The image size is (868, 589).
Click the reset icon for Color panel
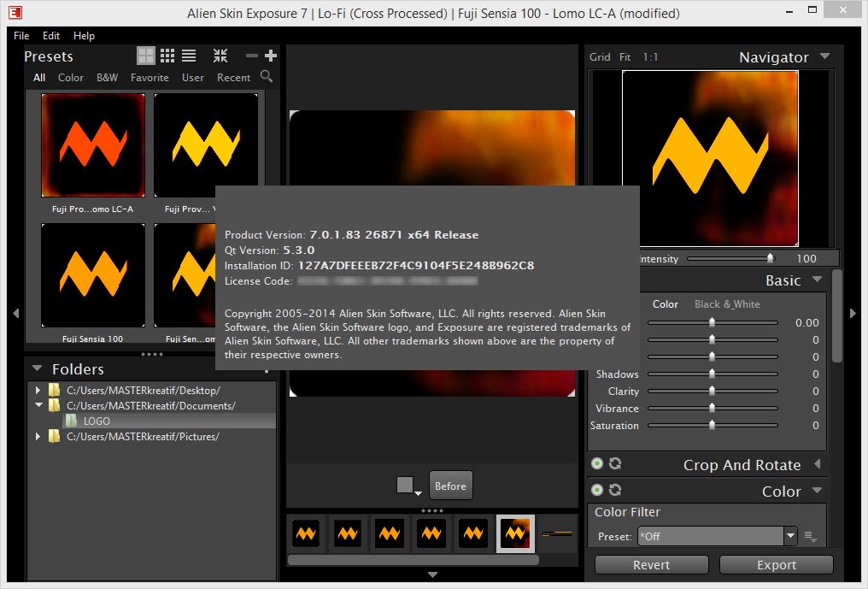click(615, 490)
